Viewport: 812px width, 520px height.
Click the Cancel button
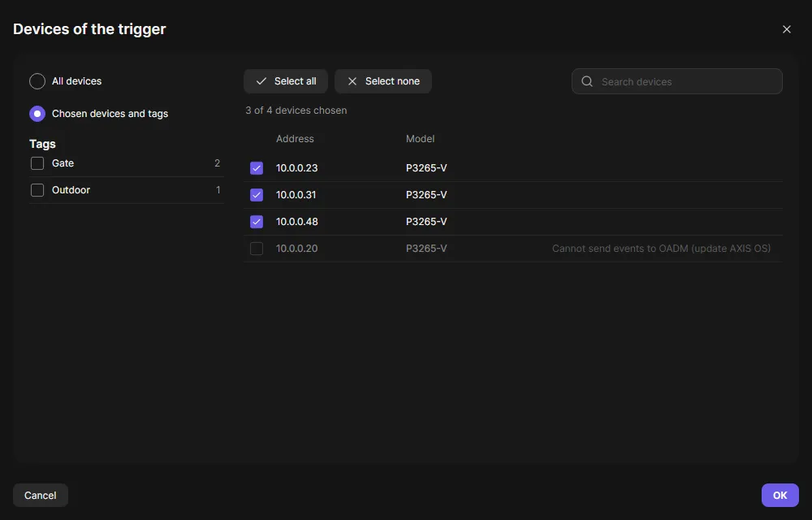(x=41, y=495)
